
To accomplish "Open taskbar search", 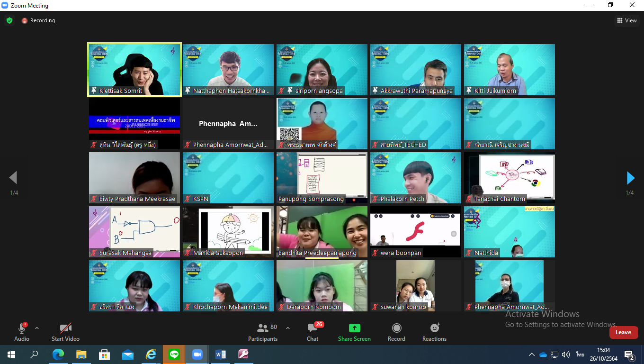I will point(34,355).
